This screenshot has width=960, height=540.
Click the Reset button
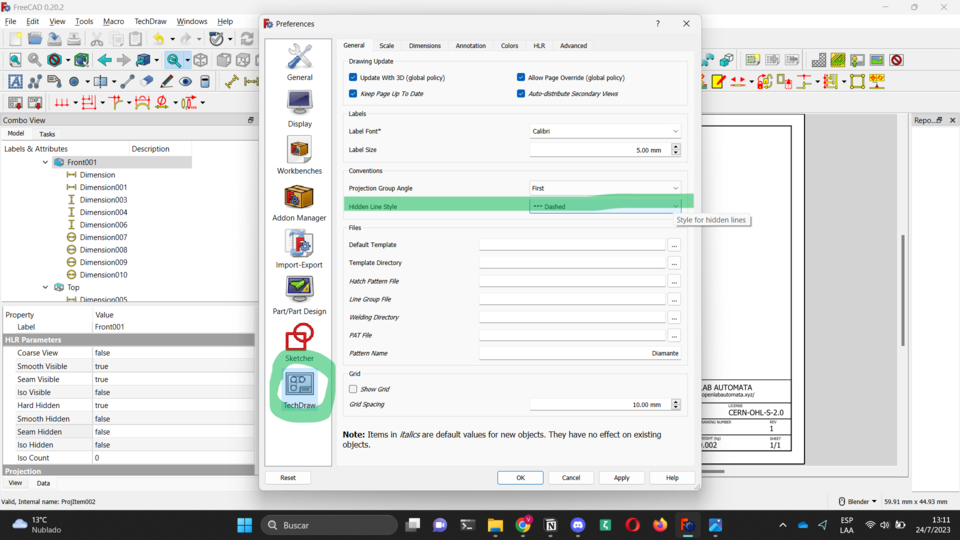[288, 478]
